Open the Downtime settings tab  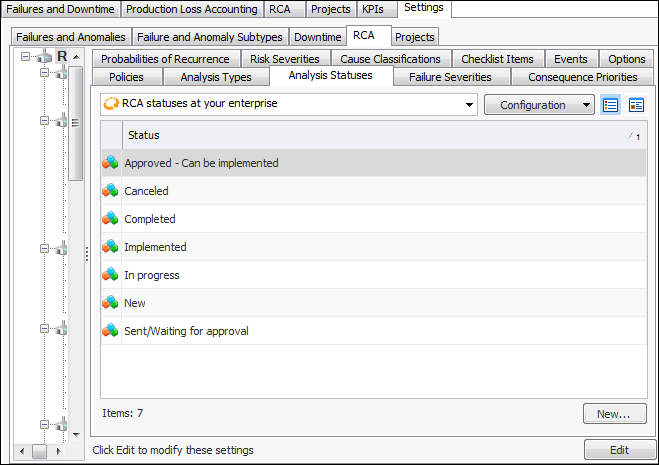point(318,37)
